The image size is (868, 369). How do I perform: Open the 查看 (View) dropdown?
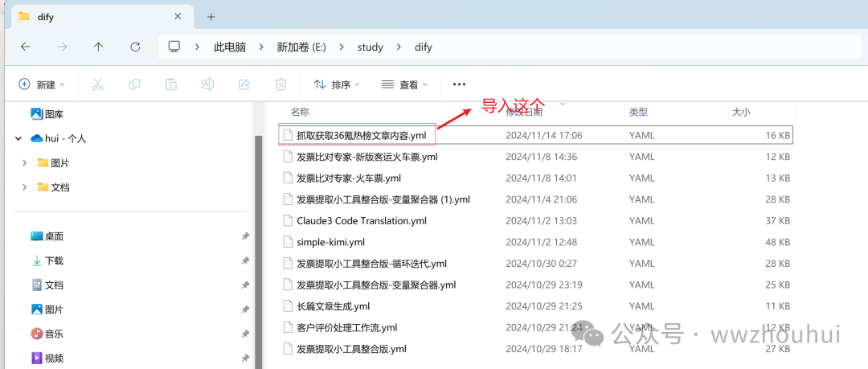pyautogui.click(x=404, y=84)
